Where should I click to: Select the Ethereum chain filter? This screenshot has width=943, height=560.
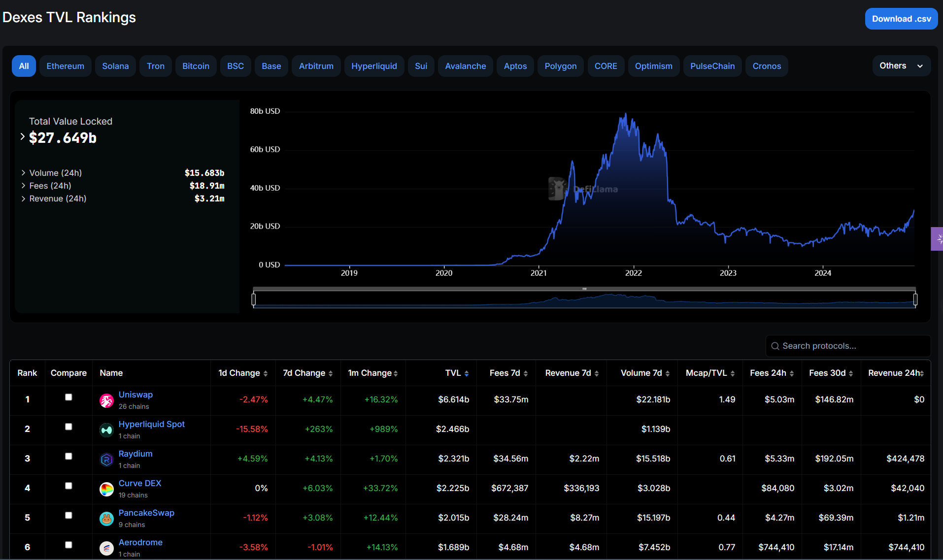coord(65,66)
